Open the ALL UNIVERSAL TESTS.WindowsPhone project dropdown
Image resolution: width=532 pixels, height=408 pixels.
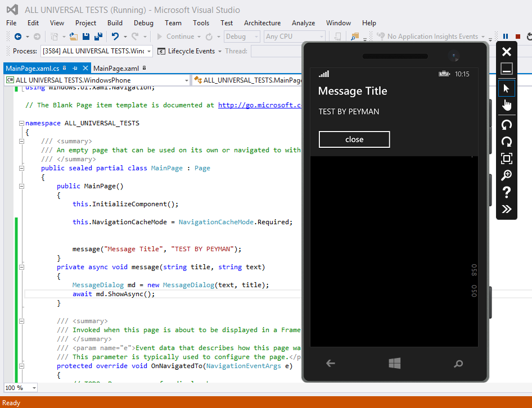(x=97, y=80)
